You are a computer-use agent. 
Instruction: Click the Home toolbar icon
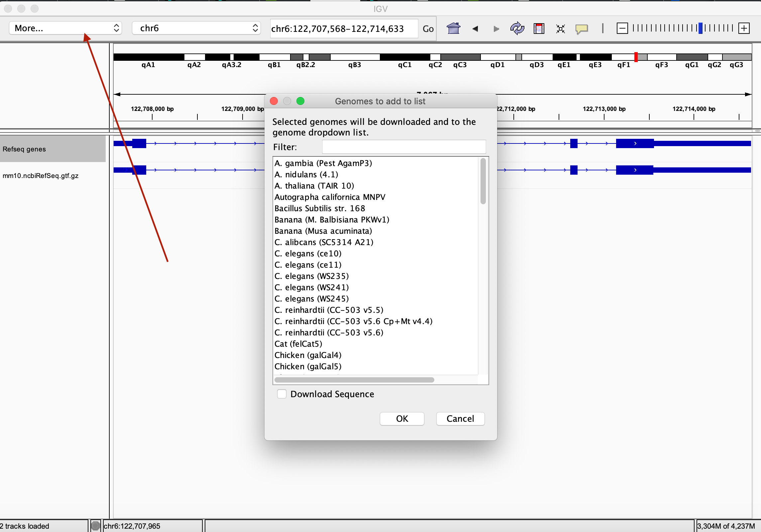(453, 29)
